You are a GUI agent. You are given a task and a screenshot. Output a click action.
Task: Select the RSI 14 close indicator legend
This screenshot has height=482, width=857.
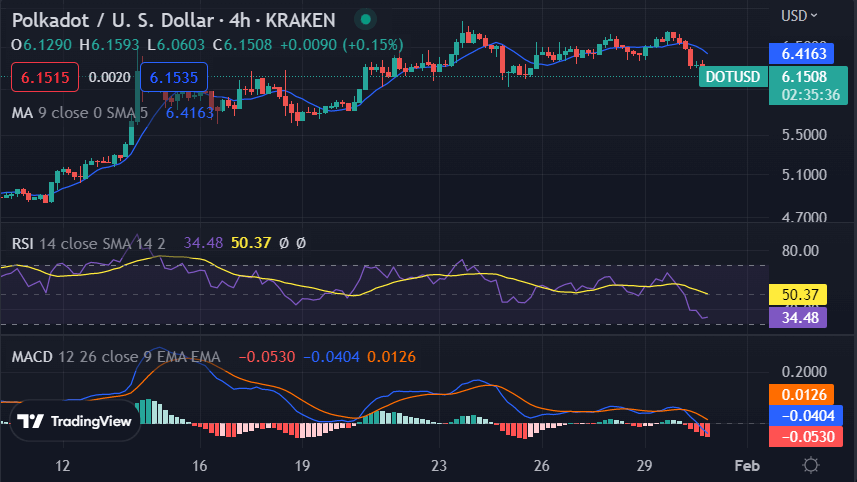click(89, 243)
